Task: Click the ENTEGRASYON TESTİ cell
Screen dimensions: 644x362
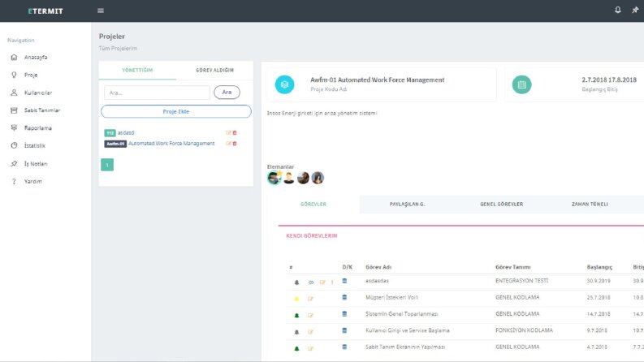Action: [x=521, y=281]
